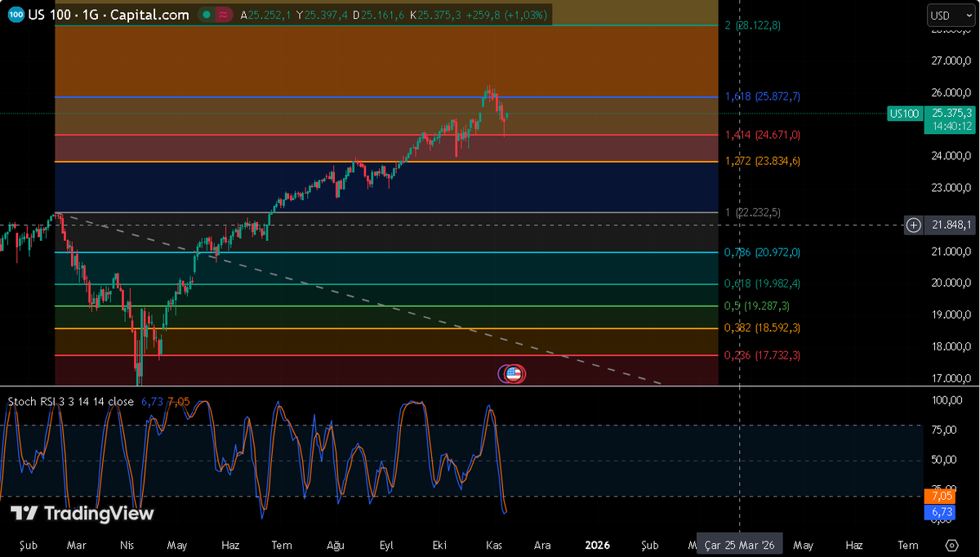Click the Kas month label on time axis
The image size is (980, 557).
pyautogui.click(x=493, y=545)
